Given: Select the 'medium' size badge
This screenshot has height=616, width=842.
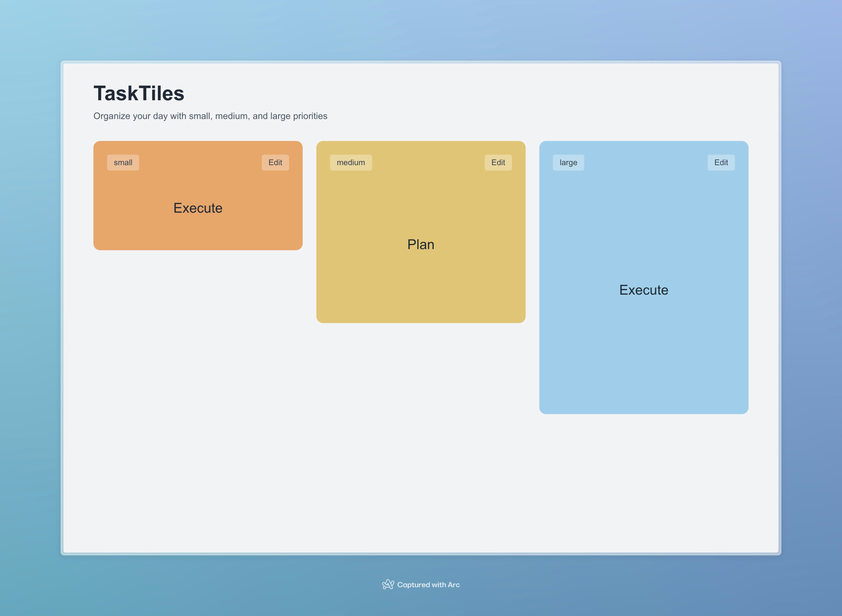Looking at the screenshot, I should click(x=351, y=163).
